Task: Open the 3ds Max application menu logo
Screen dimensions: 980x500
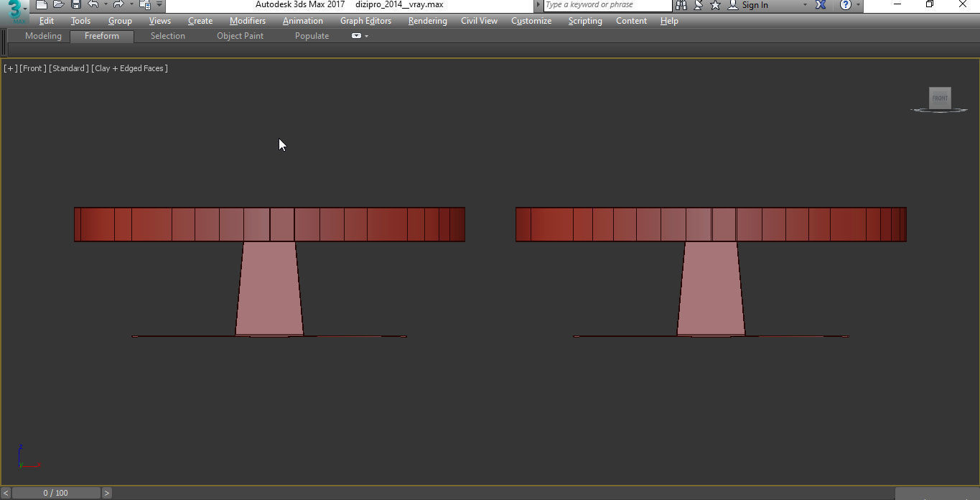Action: pyautogui.click(x=16, y=11)
